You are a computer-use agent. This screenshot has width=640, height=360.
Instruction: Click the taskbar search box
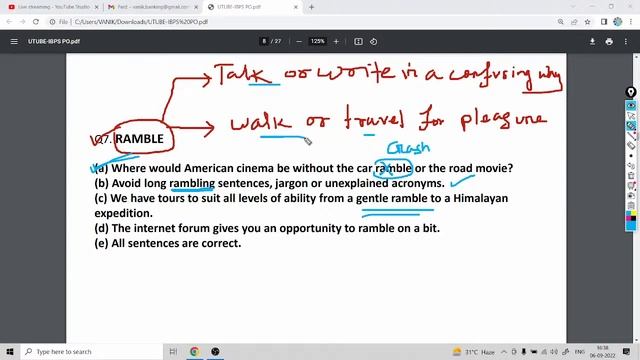pyautogui.click(x=92, y=351)
